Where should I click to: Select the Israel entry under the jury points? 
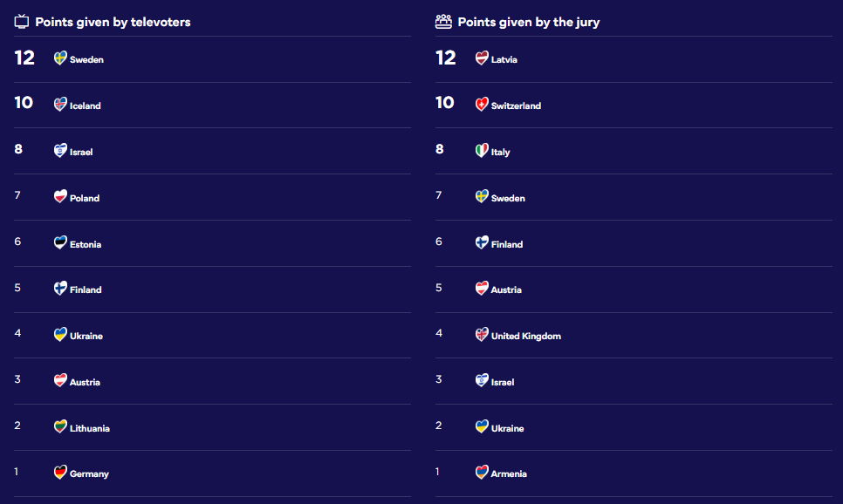point(503,382)
